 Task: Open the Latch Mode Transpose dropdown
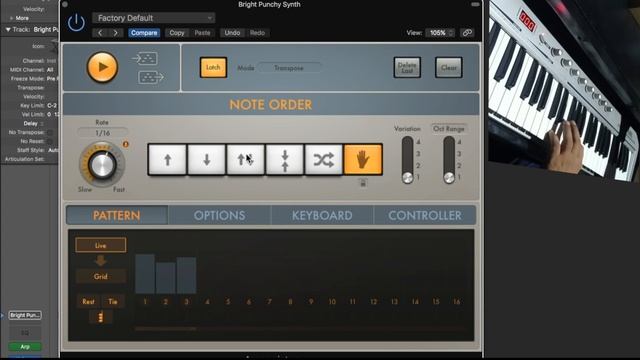pyautogui.click(x=289, y=68)
